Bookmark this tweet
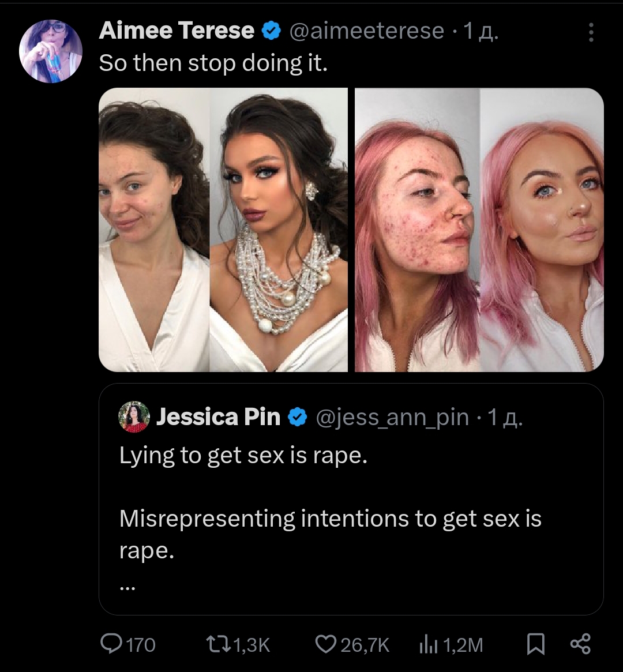The width and height of the screenshot is (623, 672). click(x=536, y=644)
